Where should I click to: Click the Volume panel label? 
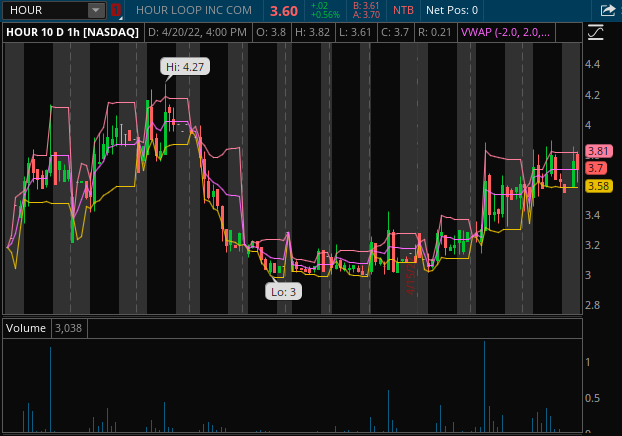(26, 328)
